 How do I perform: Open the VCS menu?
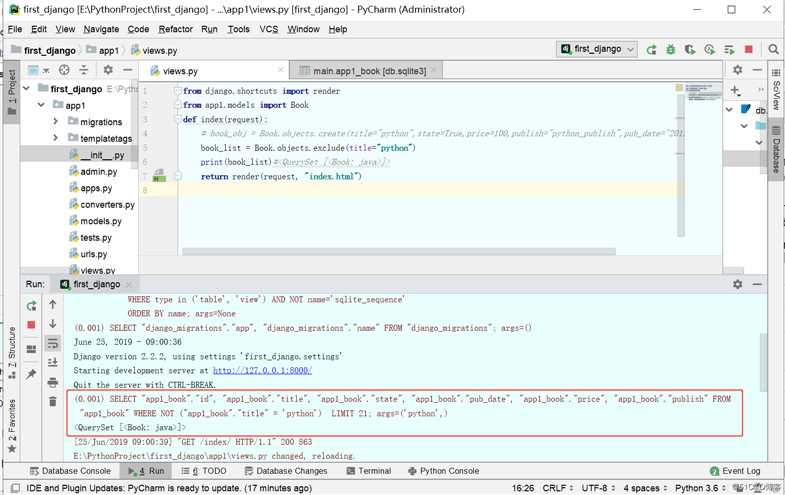pyautogui.click(x=268, y=29)
